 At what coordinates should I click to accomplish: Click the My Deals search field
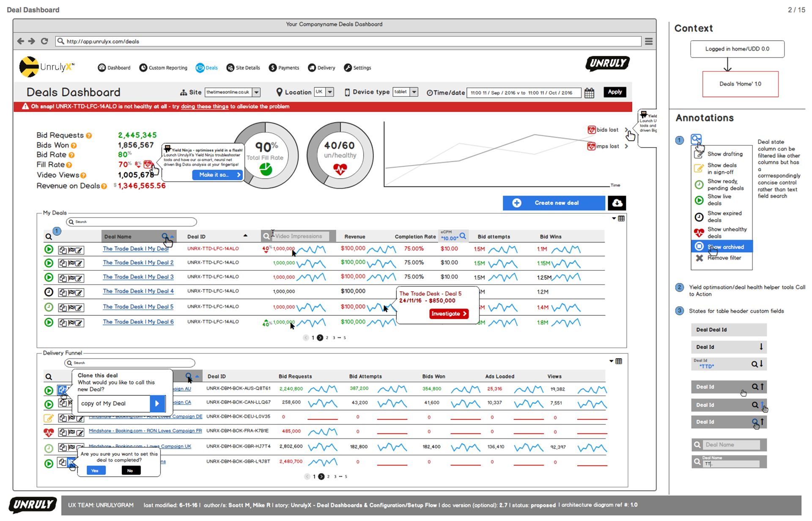pyautogui.click(x=132, y=222)
